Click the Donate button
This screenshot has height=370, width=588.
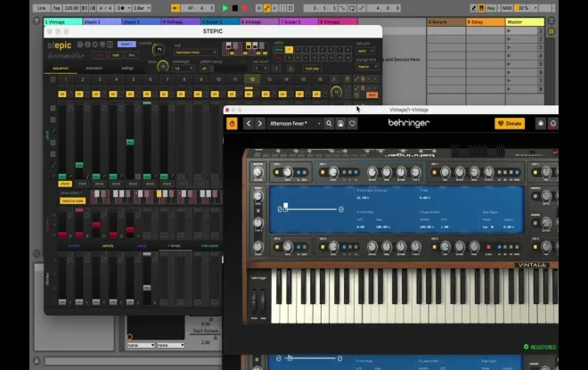click(x=510, y=124)
